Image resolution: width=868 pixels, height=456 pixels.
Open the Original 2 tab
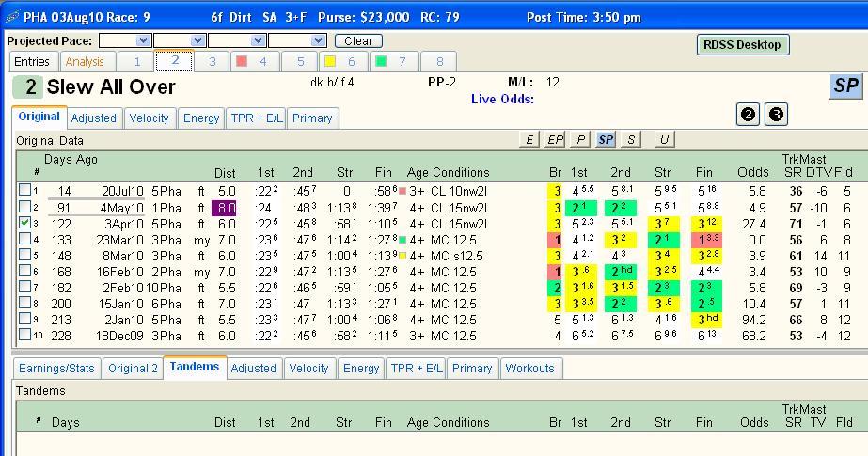133,368
